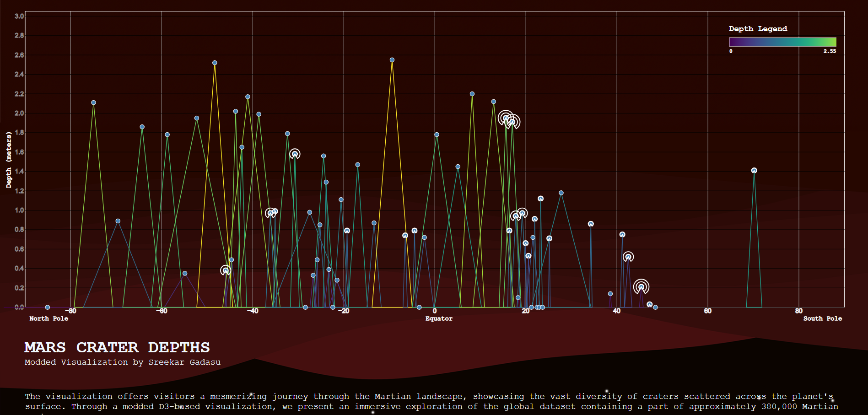Select the leftmost crater point near North Pole
Screen dimensions: 868x415
(x=48, y=307)
